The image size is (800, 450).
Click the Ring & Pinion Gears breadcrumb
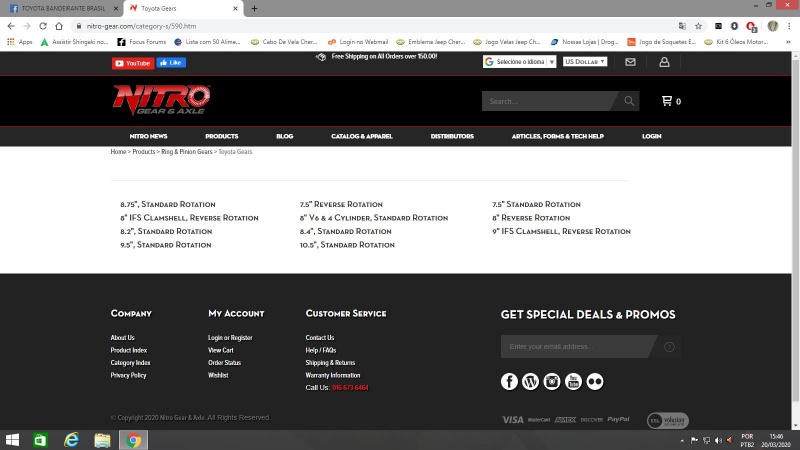tap(187, 152)
